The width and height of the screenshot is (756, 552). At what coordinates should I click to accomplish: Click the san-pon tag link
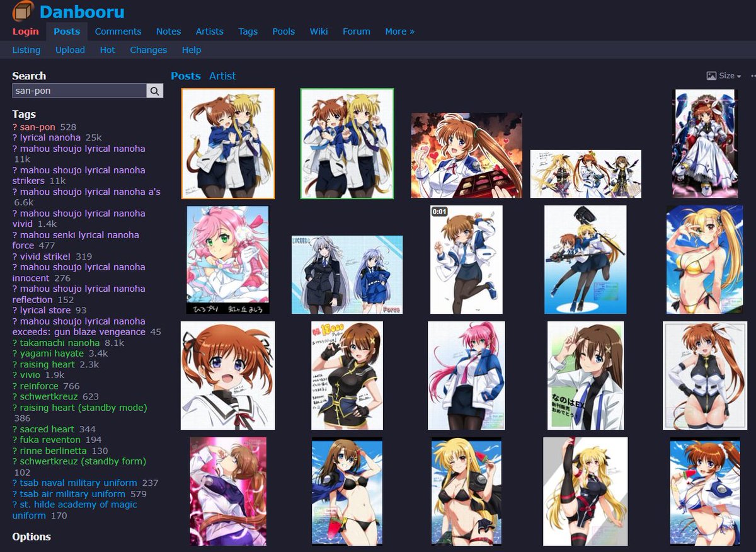pos(38,127)
